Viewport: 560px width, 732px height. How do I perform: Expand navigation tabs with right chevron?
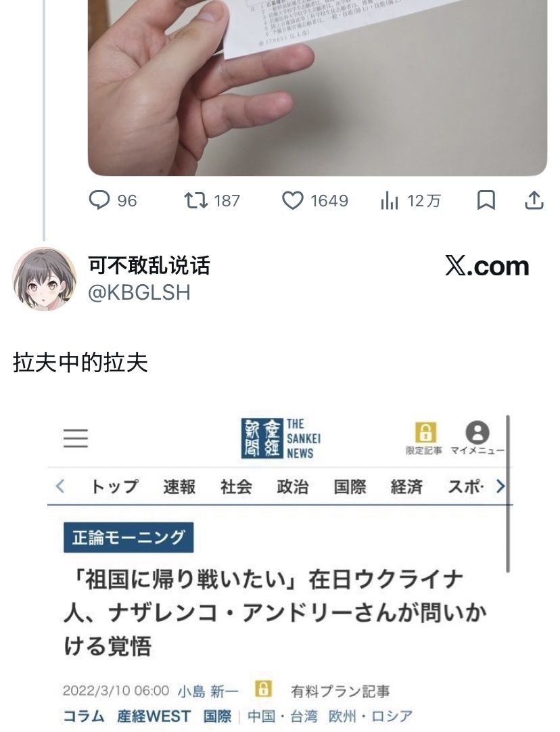click(x=500, y=486)
